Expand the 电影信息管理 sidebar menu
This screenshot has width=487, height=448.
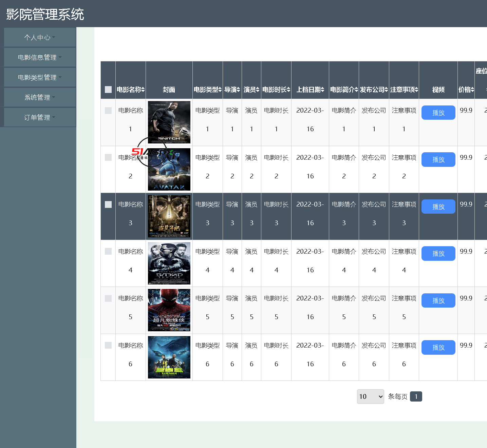point(40,57)
